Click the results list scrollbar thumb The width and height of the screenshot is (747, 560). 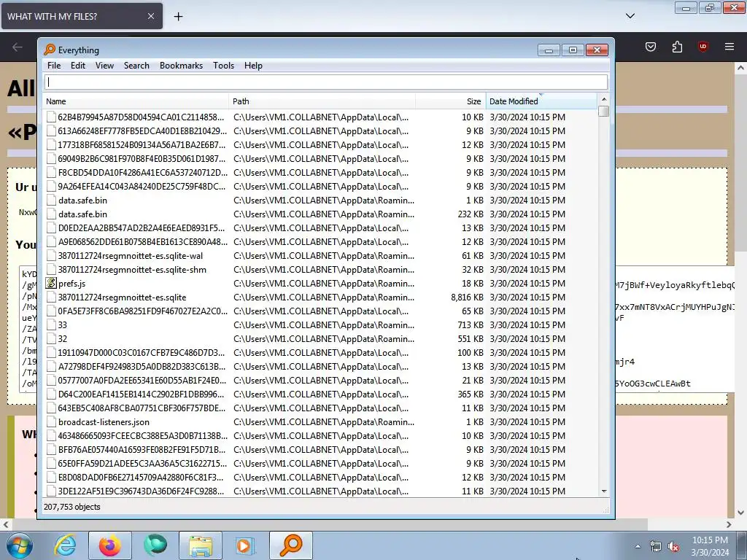coord(603,111)
